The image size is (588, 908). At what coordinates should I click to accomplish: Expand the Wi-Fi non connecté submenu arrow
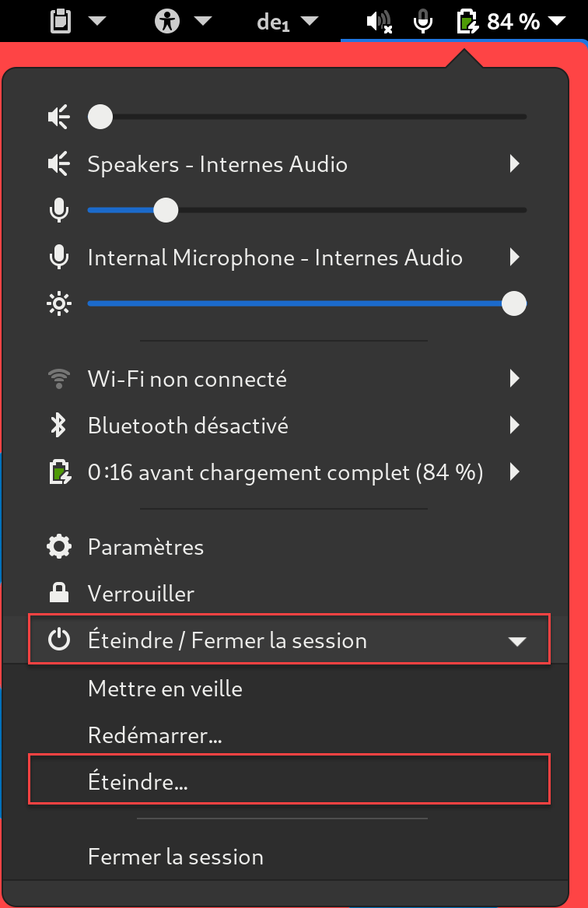(x=514, y=379)
